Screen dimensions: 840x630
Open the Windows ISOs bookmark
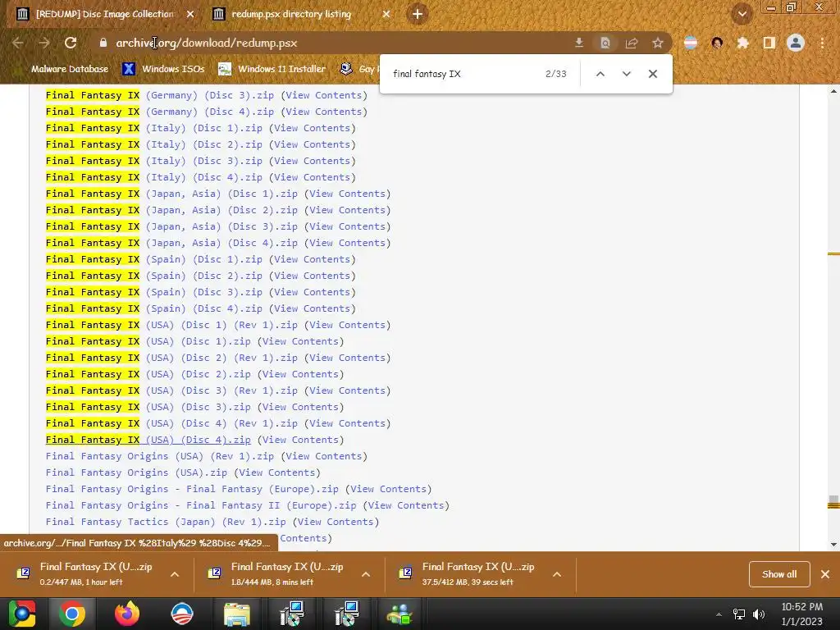click(163, 69)
